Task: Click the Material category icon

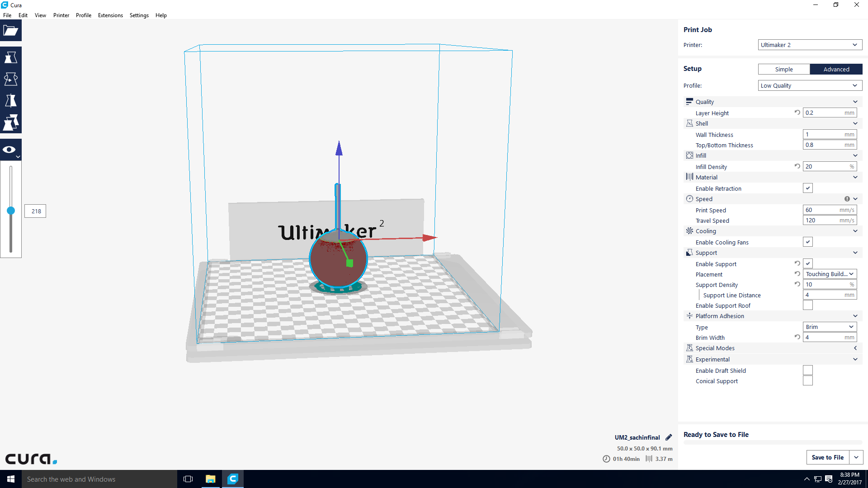Action: 689,177
